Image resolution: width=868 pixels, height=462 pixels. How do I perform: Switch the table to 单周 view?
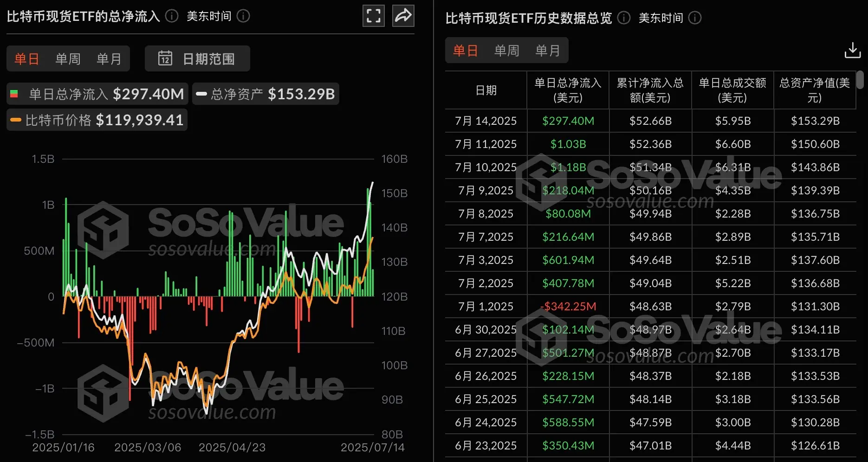(x=506, y=50)
